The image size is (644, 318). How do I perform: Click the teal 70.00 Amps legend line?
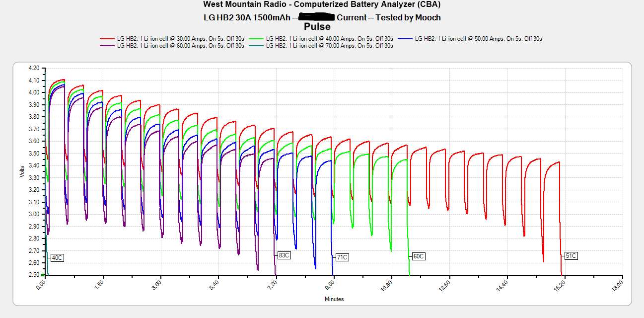tap(256, 46)
